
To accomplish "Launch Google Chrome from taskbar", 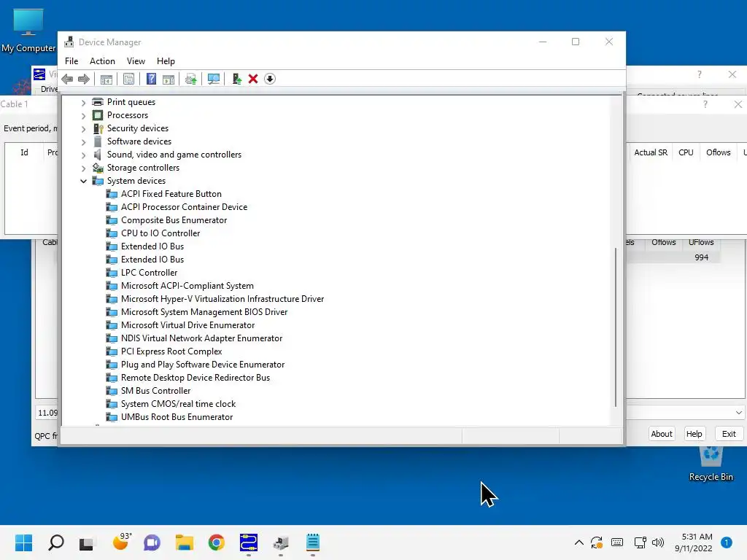I will 216,542.
